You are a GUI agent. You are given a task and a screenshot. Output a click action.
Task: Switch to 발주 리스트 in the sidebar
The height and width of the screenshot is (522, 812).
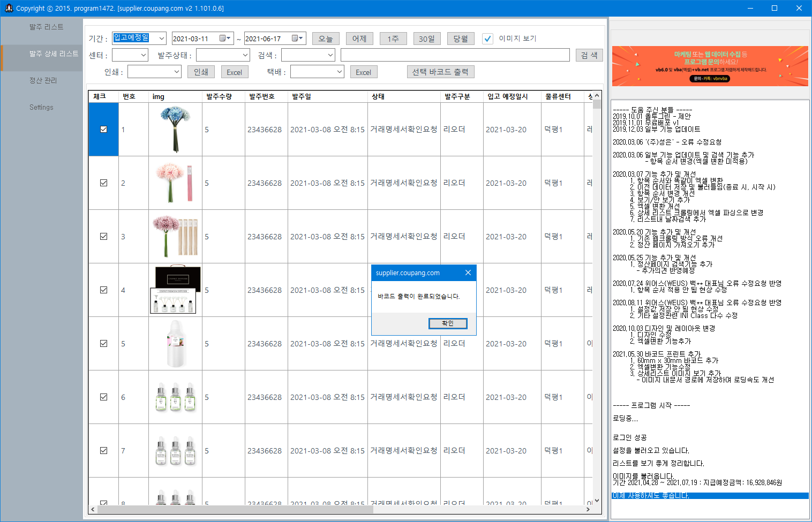pos(46,27)
